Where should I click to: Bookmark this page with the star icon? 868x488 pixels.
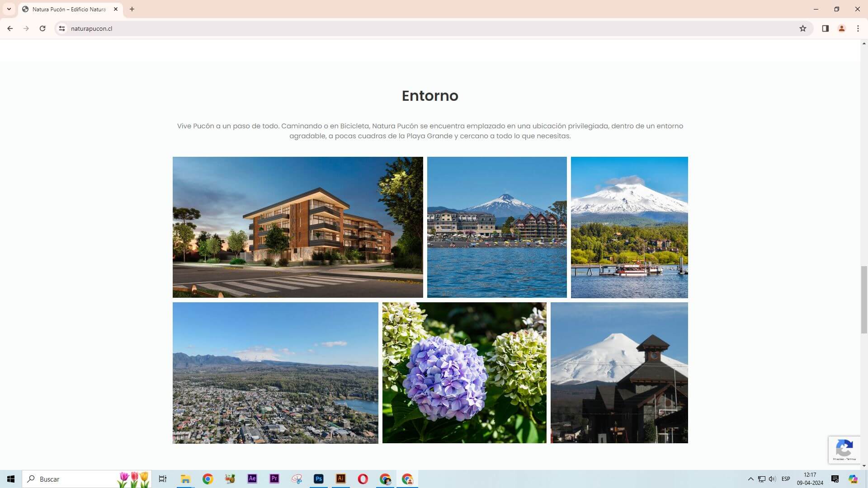(802, 28)
